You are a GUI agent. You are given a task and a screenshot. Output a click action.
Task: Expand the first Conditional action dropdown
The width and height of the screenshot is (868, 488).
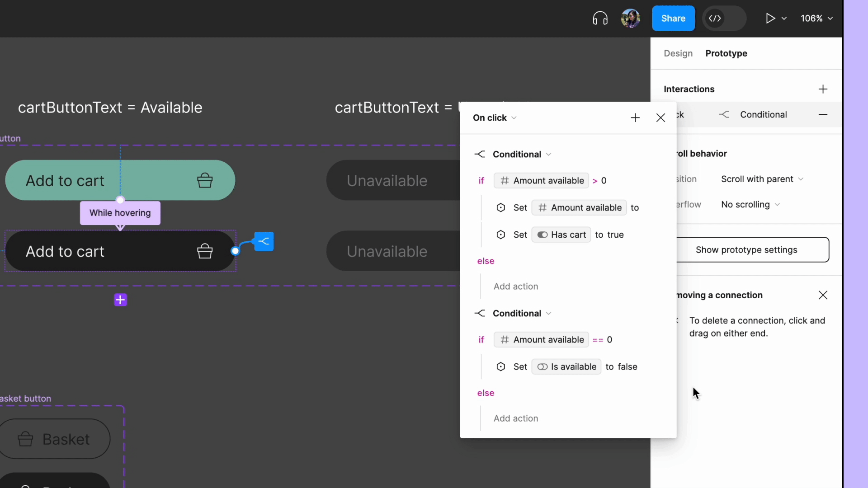pos(548,155)
